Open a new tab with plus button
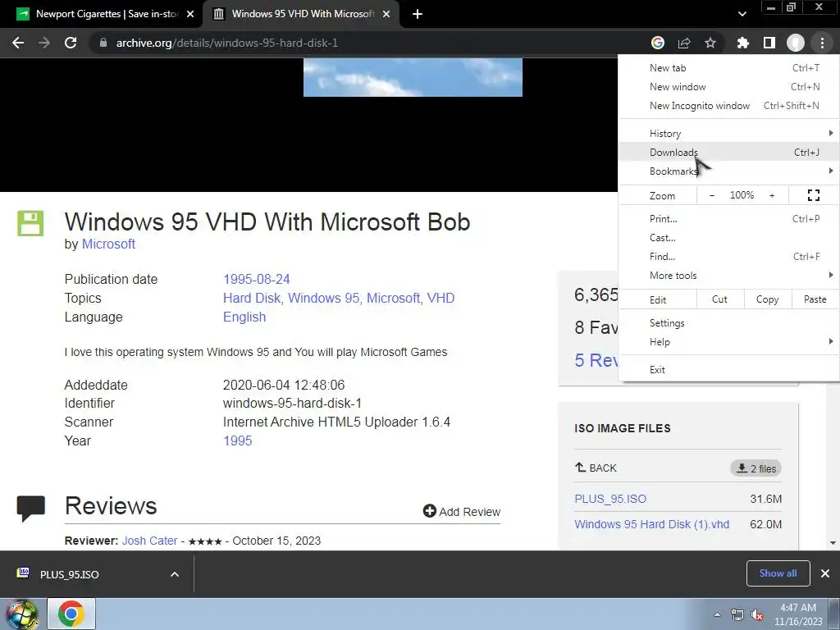 coord(418,14)
